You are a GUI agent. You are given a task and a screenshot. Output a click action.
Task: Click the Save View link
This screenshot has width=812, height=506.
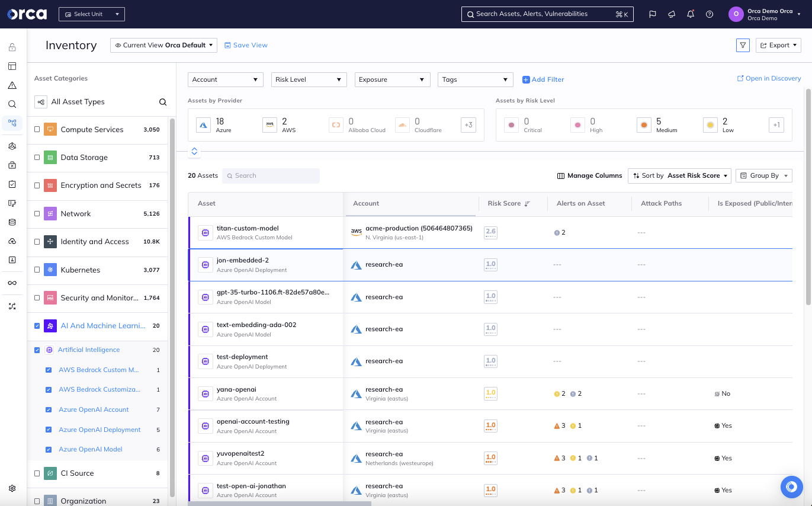246,45
